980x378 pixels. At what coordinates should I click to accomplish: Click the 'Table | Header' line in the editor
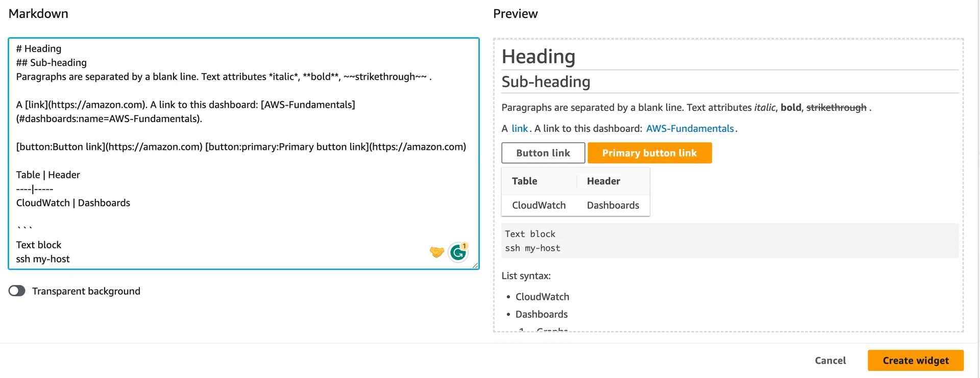point(48,175)
